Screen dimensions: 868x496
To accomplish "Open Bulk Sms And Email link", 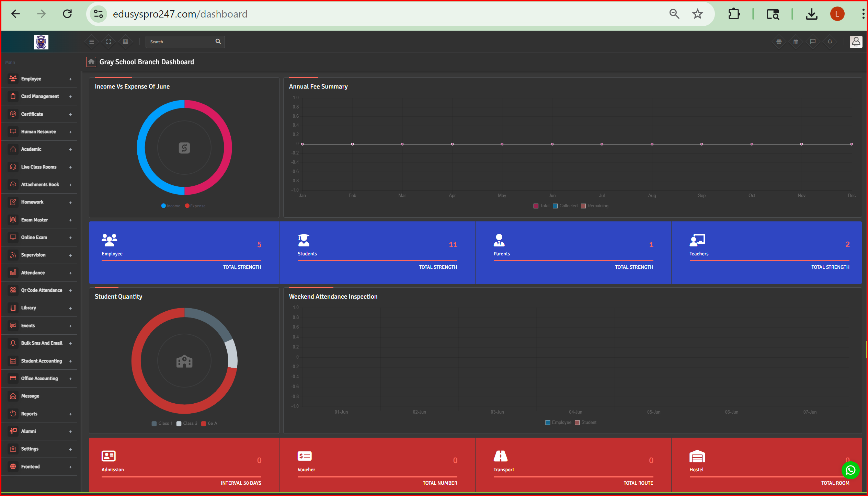I will (x=39, y=343).
